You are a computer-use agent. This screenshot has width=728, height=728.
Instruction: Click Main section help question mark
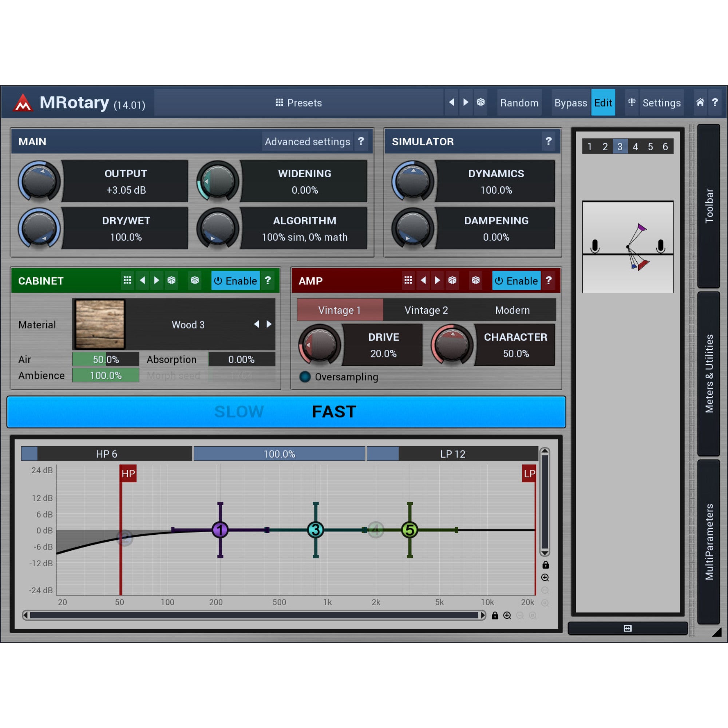coord(361,141)
